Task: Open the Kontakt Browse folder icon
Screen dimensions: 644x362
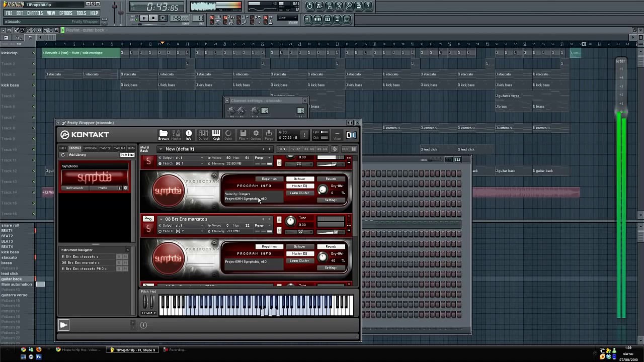Action: pos(164,135)
